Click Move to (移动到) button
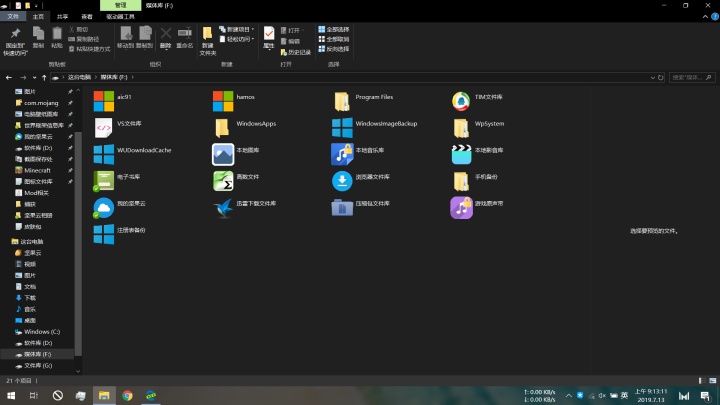 pos(125,38)
